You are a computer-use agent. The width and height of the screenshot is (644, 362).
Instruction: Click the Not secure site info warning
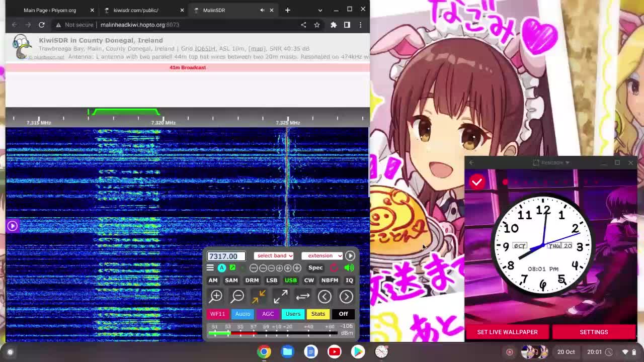click(74, 25)
